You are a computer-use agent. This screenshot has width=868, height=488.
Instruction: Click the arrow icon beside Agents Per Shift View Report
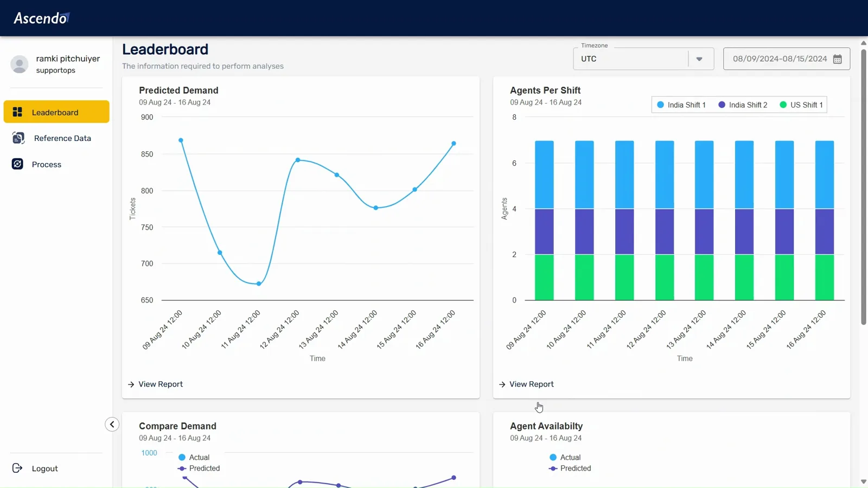[x=502, y=384]
